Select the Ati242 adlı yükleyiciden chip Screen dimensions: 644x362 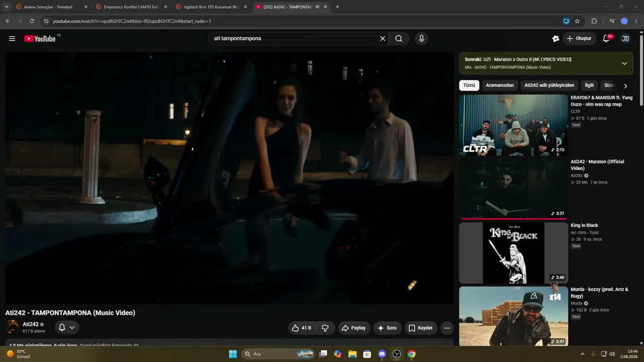point(549,85)
